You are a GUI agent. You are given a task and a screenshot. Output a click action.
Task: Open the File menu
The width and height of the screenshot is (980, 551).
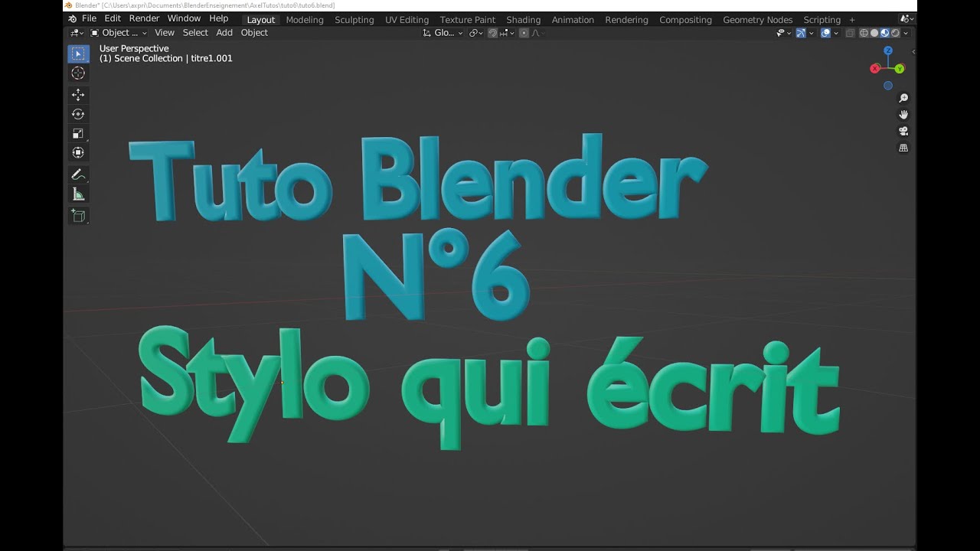tap(89, 18)
